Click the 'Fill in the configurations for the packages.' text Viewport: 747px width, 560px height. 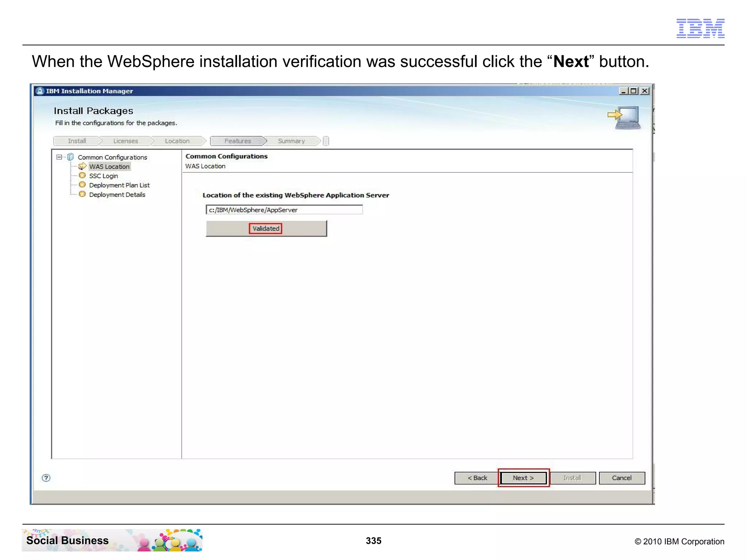[116, 123]
